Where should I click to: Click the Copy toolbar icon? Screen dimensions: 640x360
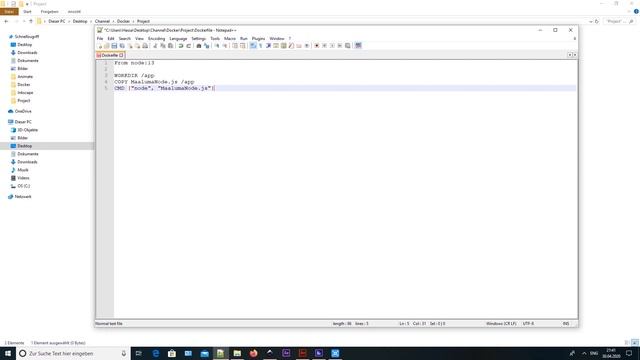coord(163,46)
